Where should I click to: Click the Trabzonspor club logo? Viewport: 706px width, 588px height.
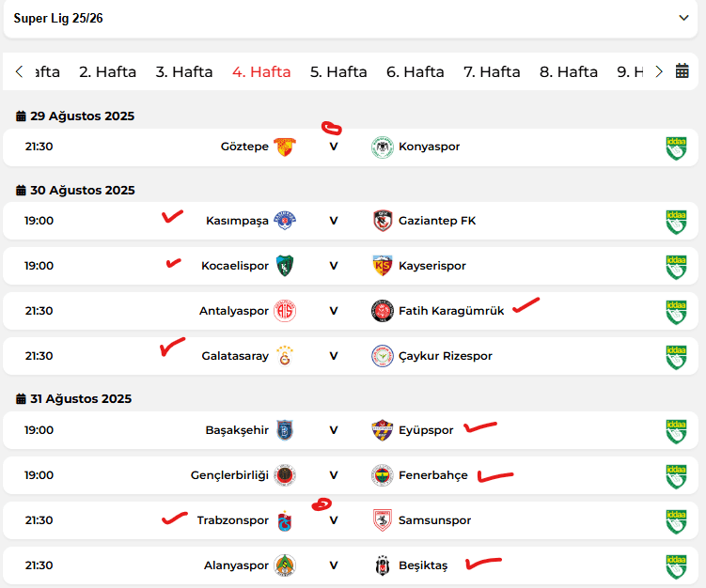[285, 520]
